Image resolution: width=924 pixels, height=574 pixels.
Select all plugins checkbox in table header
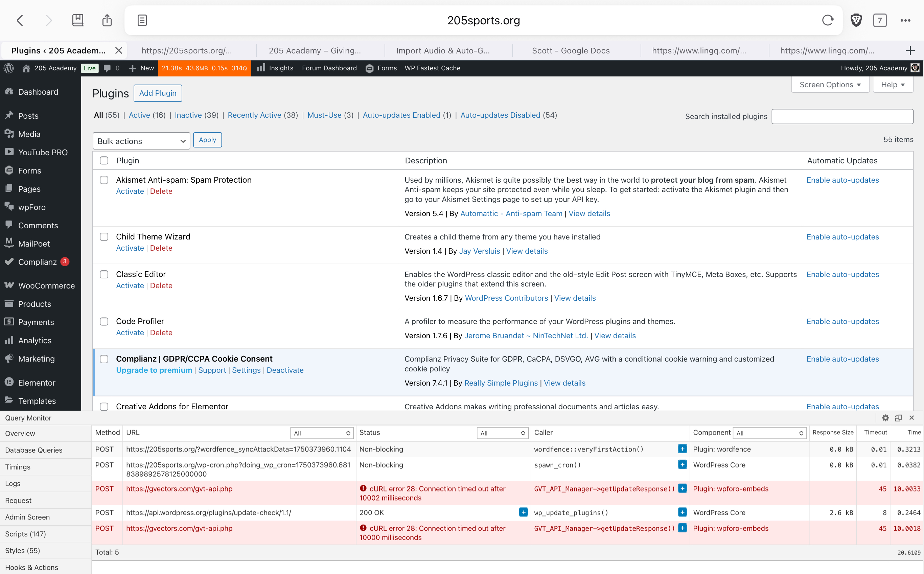[x=103, y=161]
